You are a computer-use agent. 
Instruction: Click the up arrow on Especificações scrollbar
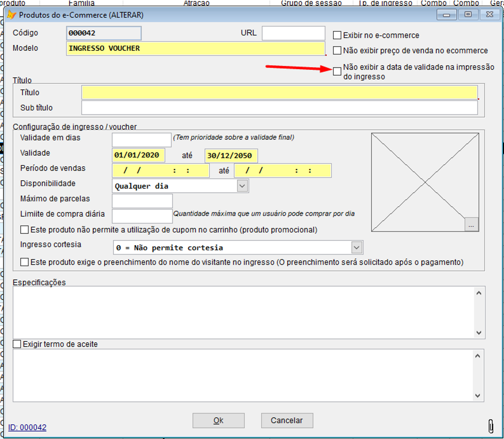478,292
